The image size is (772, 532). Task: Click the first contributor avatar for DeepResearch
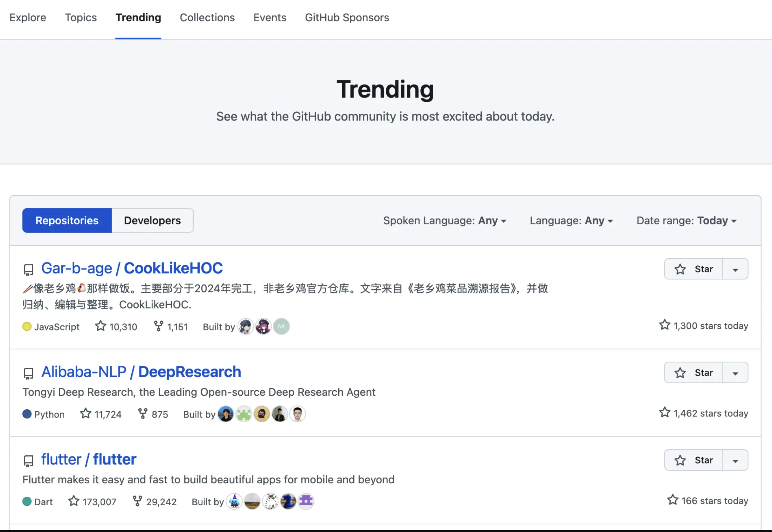(x=226, y=414)
